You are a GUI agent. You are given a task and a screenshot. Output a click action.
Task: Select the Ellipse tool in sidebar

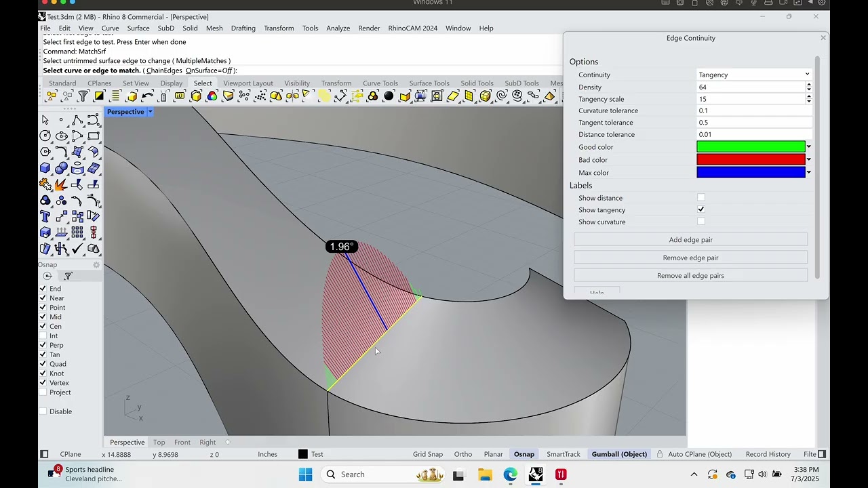point(61,136)
